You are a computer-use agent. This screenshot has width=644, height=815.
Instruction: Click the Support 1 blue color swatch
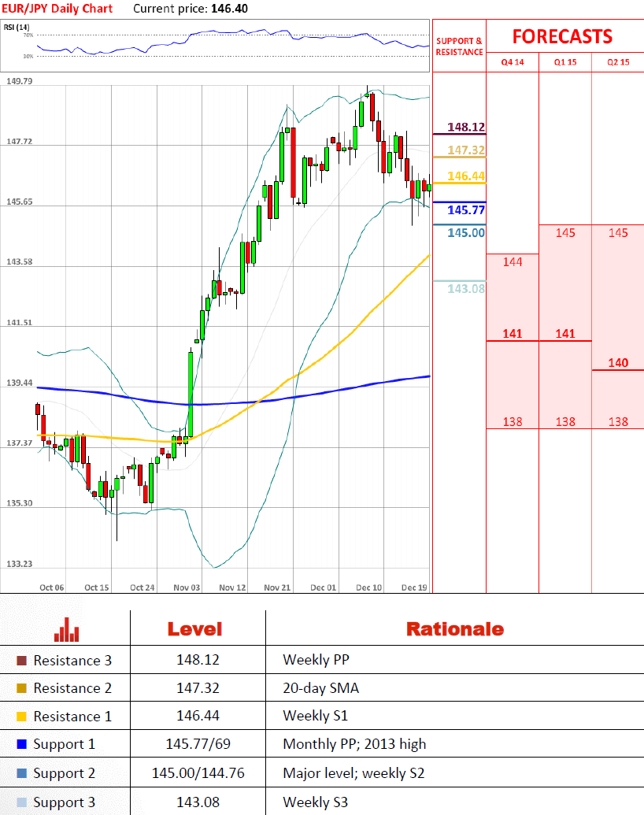pyautogui.click(x=21, y=744)
